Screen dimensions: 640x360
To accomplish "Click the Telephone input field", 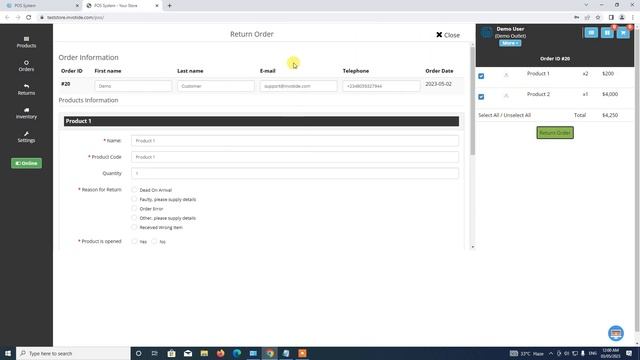I will (382, 86).
